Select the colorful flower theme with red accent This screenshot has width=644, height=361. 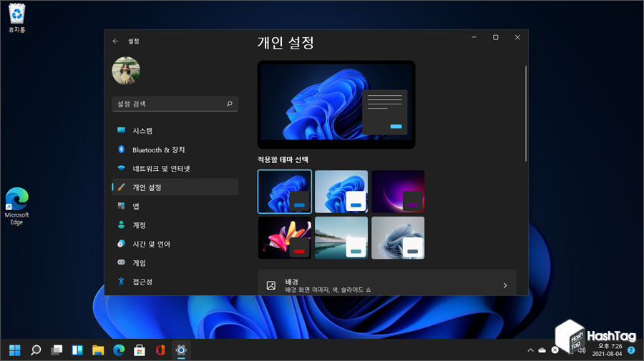click(285, 238)
